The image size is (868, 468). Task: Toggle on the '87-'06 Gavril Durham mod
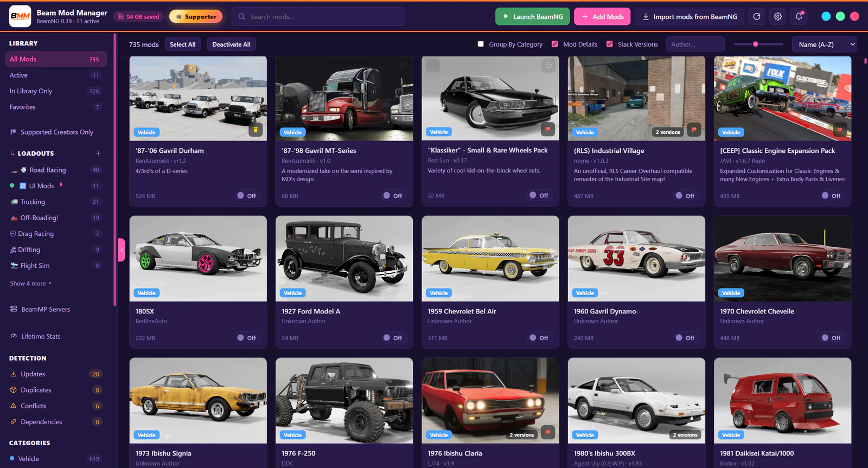[247, 196]
